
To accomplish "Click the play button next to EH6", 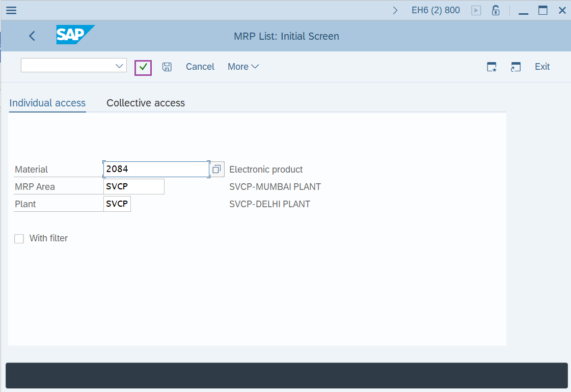I will [x=475, y=10].
